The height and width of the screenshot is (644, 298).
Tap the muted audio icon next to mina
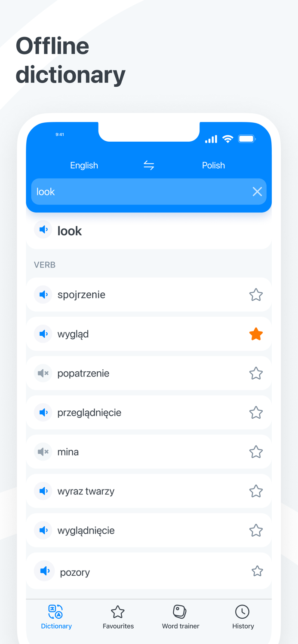tap(43, 452)
